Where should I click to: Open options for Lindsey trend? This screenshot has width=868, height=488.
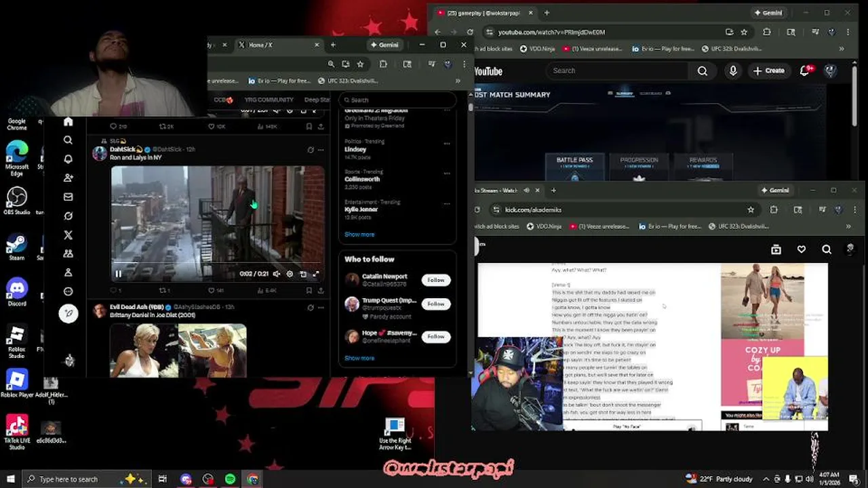click(447, 143)
